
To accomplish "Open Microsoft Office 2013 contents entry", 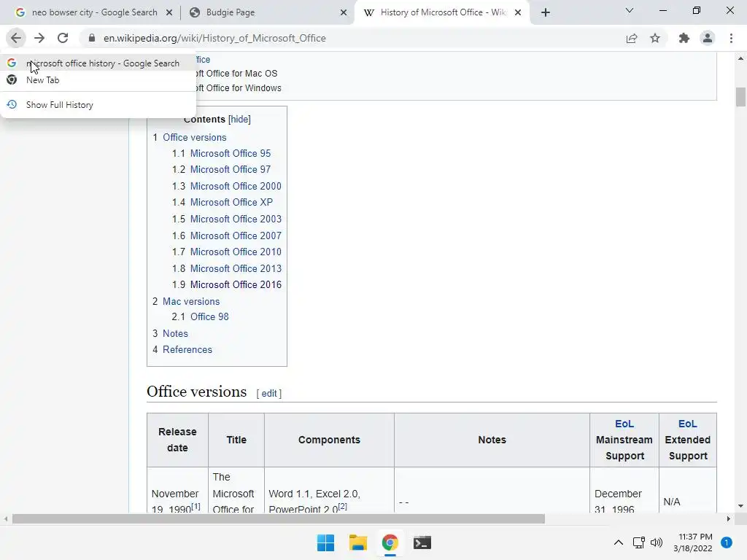I will point(236,268).
